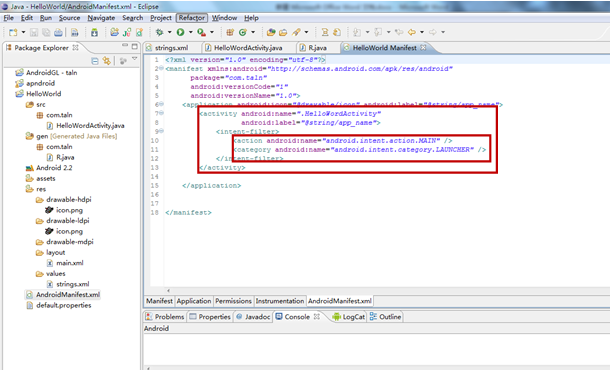Click the Search flashlight toolbar icon
Image resolution: width=610 pixels, height=370 pixels.
[296, 32]
